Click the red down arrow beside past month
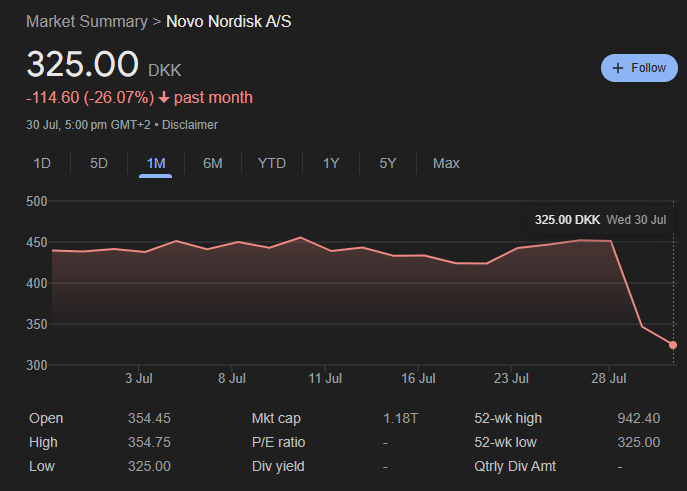This screenshot has height=491, width=687. (x=164, y=97)
